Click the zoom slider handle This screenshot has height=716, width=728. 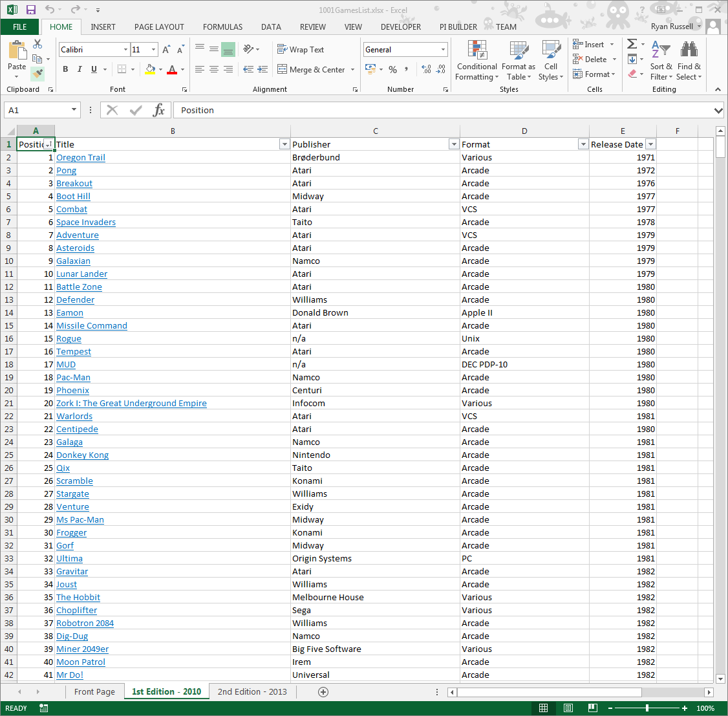coord(647,708)
